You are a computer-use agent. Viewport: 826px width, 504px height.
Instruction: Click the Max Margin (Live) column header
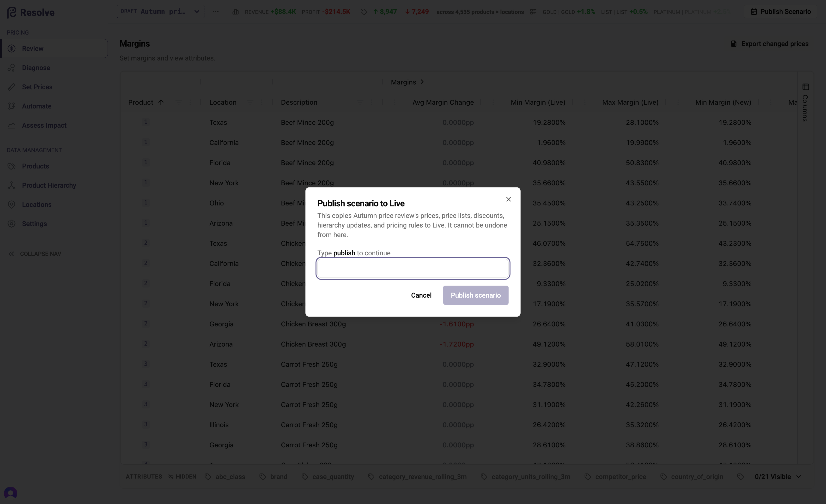click(630, 102)
